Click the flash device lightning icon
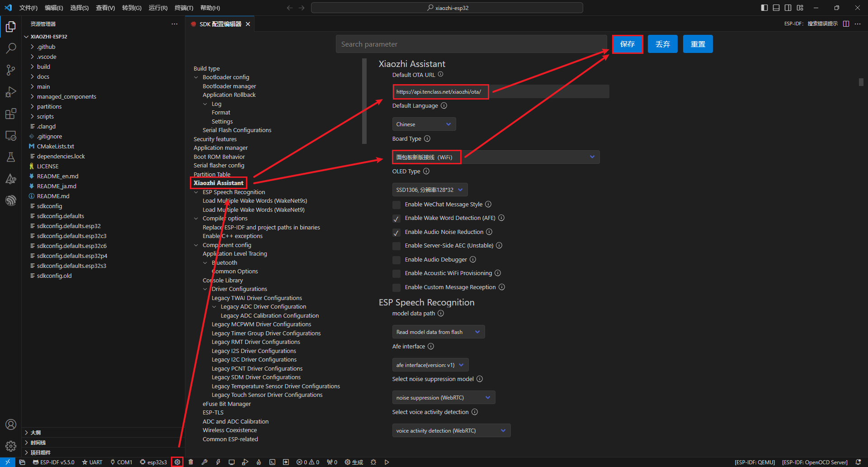 (x=218, y=462)
